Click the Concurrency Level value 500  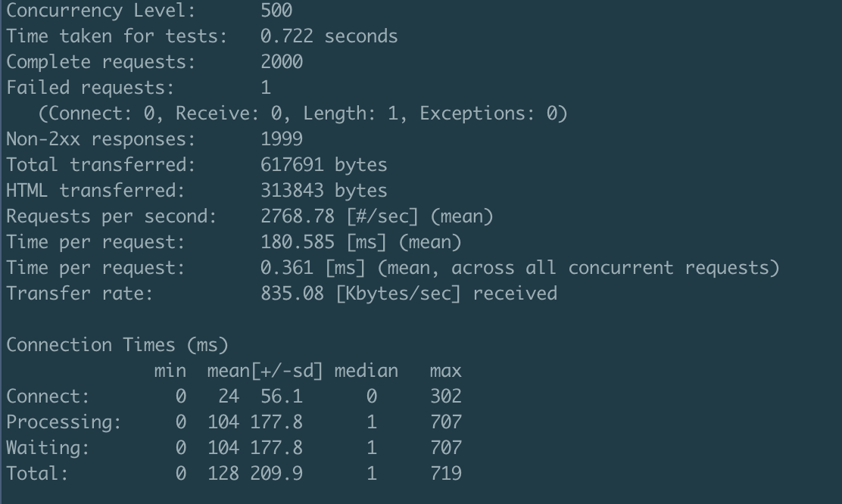point(276,11)
